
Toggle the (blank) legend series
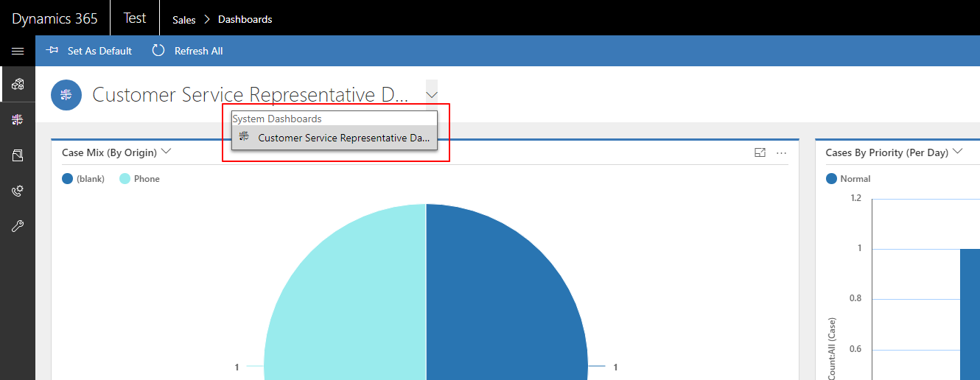83,178
